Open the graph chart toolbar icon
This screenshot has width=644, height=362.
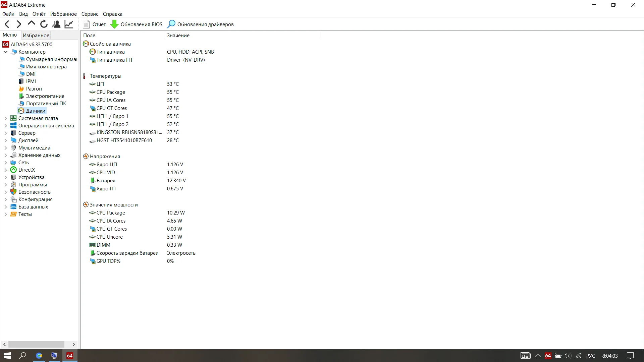coord(69,24)
